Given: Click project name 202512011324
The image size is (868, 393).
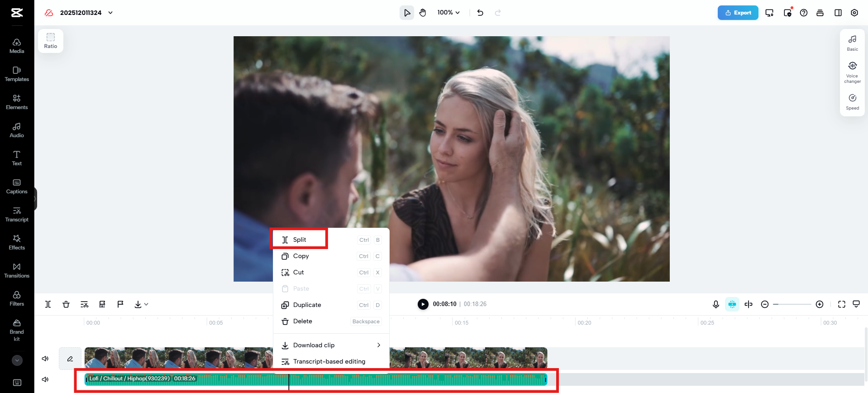Looking at the screenshot, I should pyautogui.click(x=81, y=13).
